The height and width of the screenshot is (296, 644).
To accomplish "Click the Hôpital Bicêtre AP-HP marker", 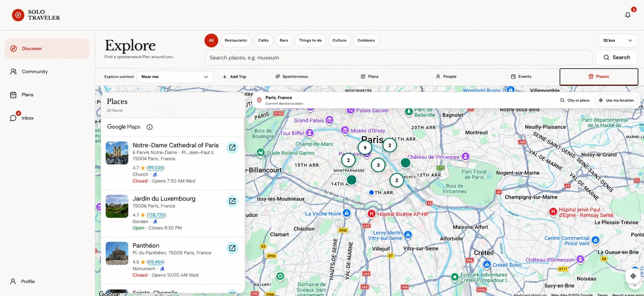I will (372, 213).
